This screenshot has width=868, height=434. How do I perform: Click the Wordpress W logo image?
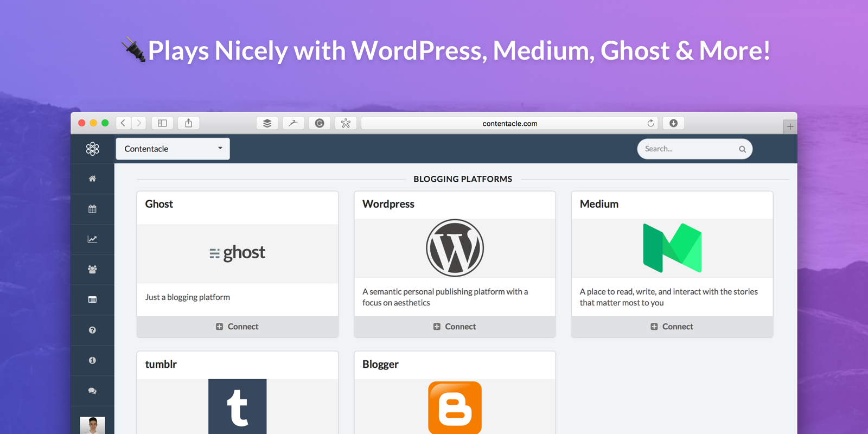[x=455, y=248]
